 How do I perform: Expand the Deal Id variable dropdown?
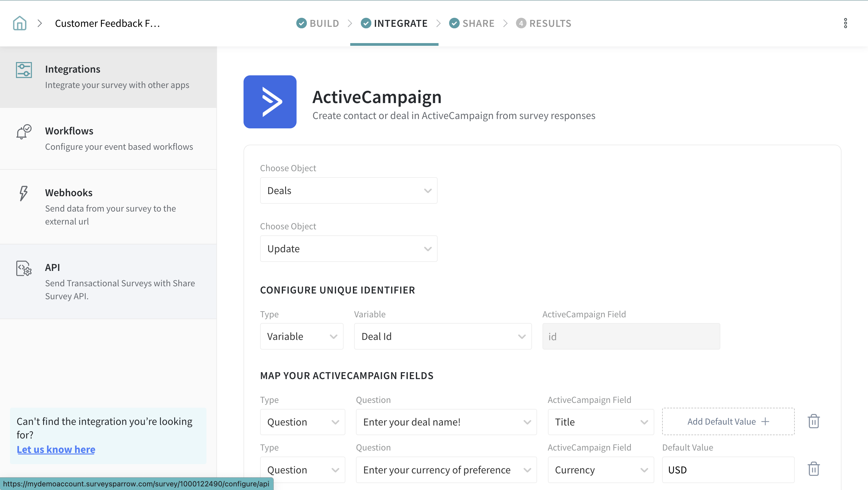pyautogui.click(x=442, y=336)
